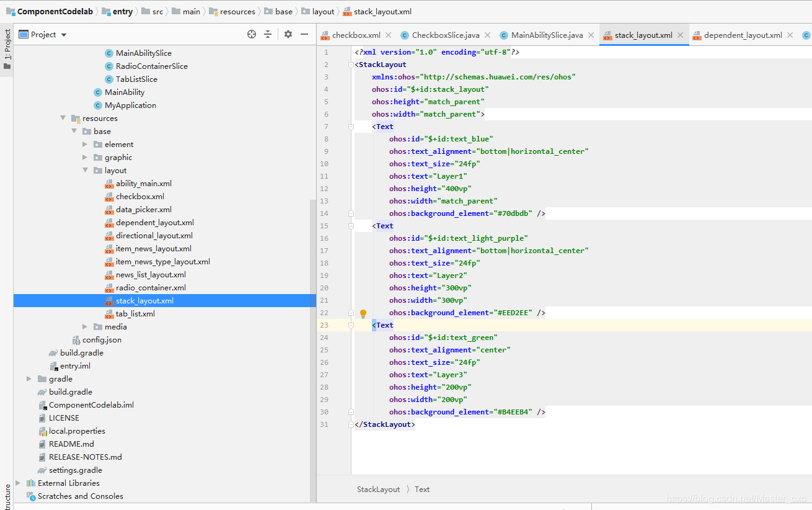Expand External Libraries node
The image size is (812, 510).
click(18, 483)
